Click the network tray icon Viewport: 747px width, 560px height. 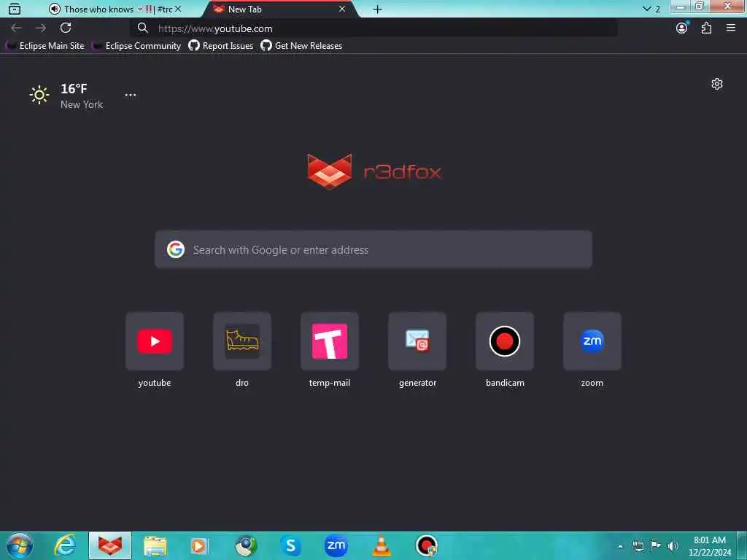pos(638,546)
